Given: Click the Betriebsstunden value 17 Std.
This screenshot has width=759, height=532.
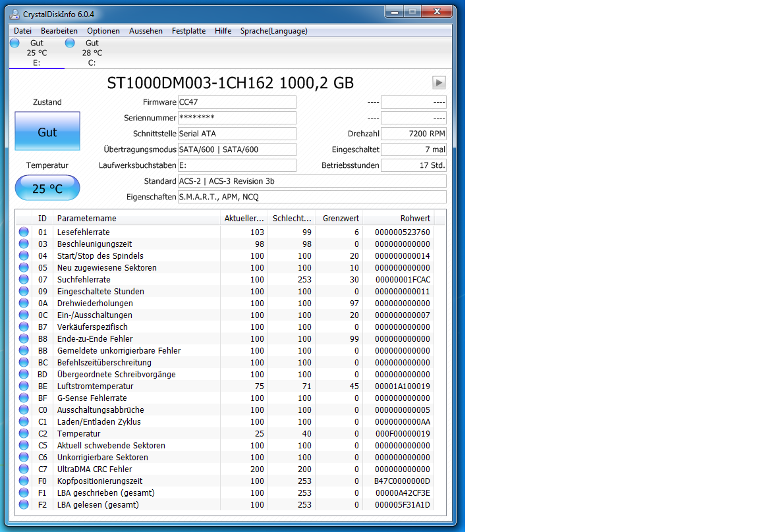Looking at the screenshot, I should click(414, 165).
